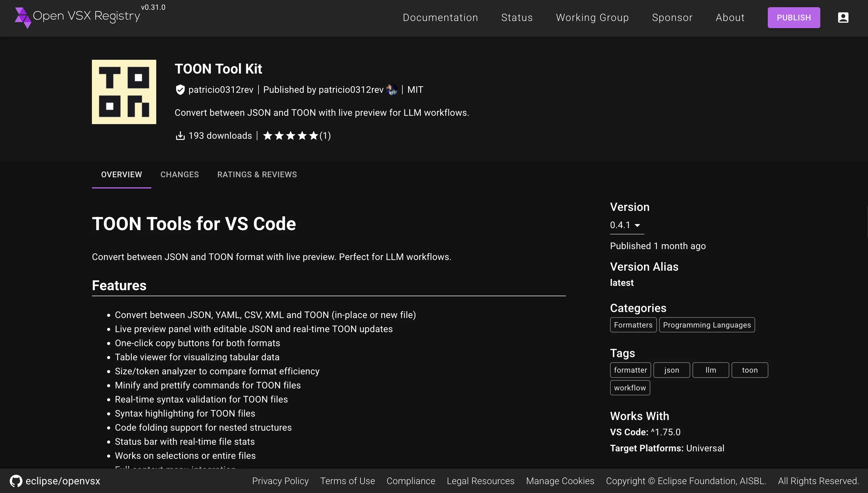
Task: Open Documentation in the top navigation
Action: (440, 18)
